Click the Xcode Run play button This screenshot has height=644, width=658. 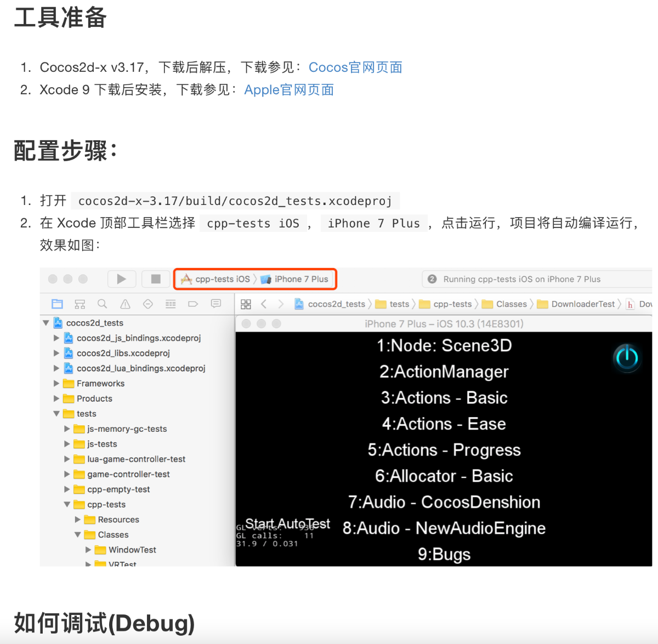pyautogui.click(x=122, y=279)
